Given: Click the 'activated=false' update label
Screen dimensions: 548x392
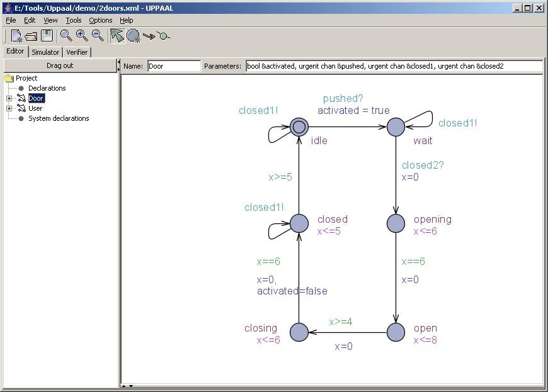Looking at the screenshot, I should (x=292, y=291).
